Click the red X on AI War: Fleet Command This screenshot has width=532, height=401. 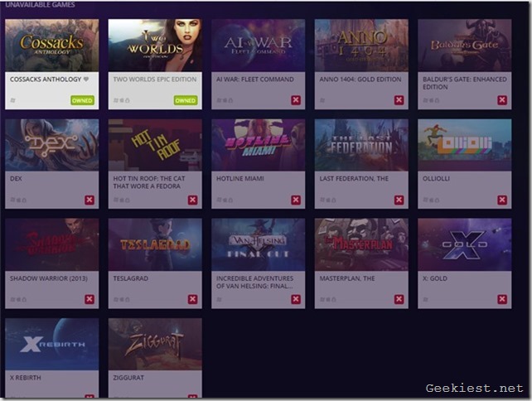point(296,100)
